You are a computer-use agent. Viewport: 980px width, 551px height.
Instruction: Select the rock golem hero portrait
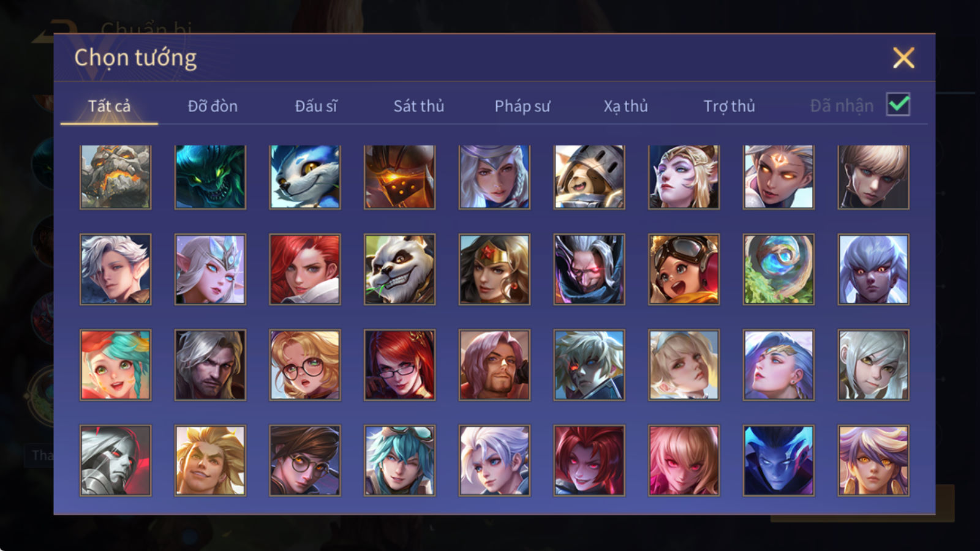(x=115, y=177)
